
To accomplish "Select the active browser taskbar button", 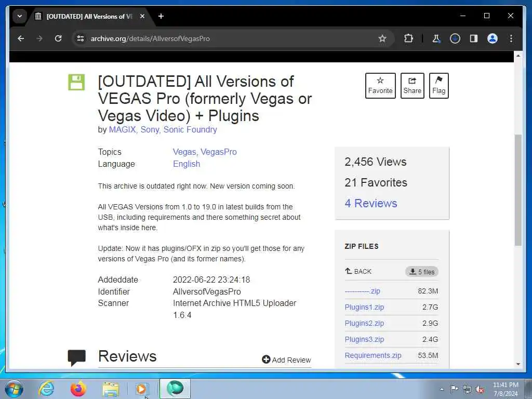I will click(175, 389).
